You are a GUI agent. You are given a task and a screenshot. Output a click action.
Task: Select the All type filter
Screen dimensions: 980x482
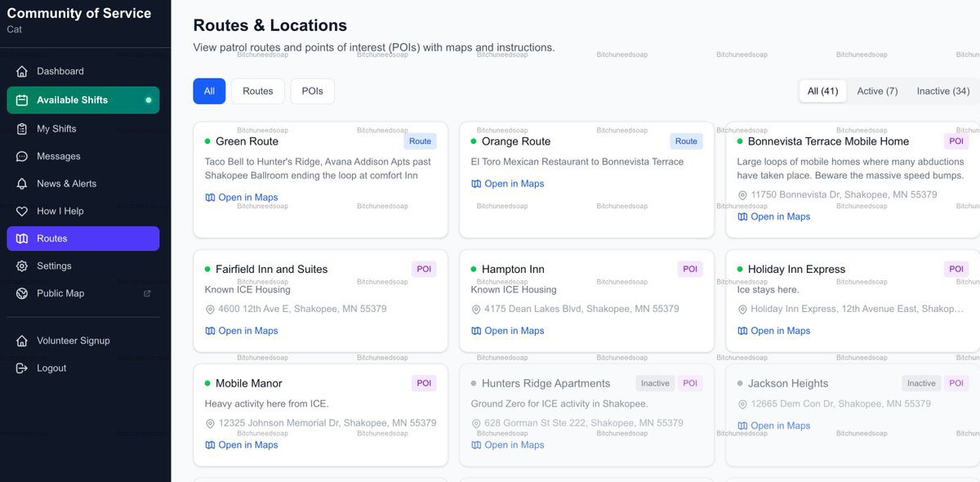point(209,91)
